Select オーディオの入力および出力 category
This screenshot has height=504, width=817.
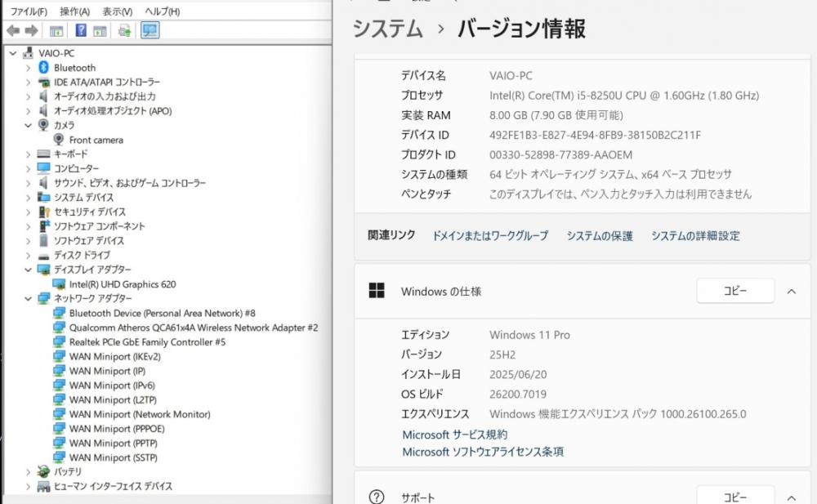[105, 96]
